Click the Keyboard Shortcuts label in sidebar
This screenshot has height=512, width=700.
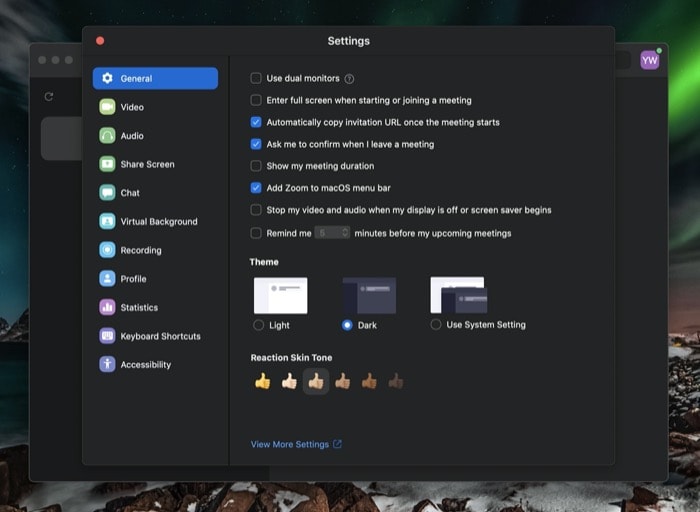click(161, 336)
